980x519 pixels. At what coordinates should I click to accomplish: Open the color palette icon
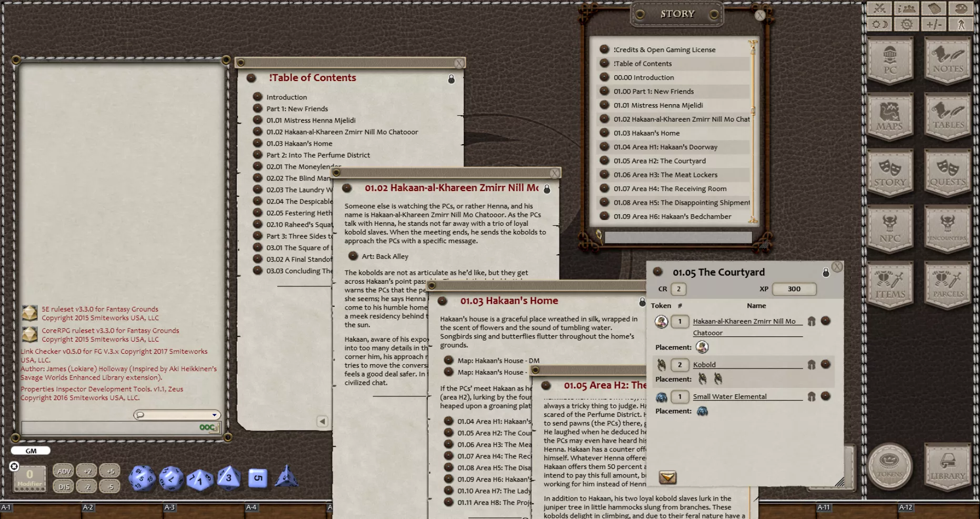[961, 8]
